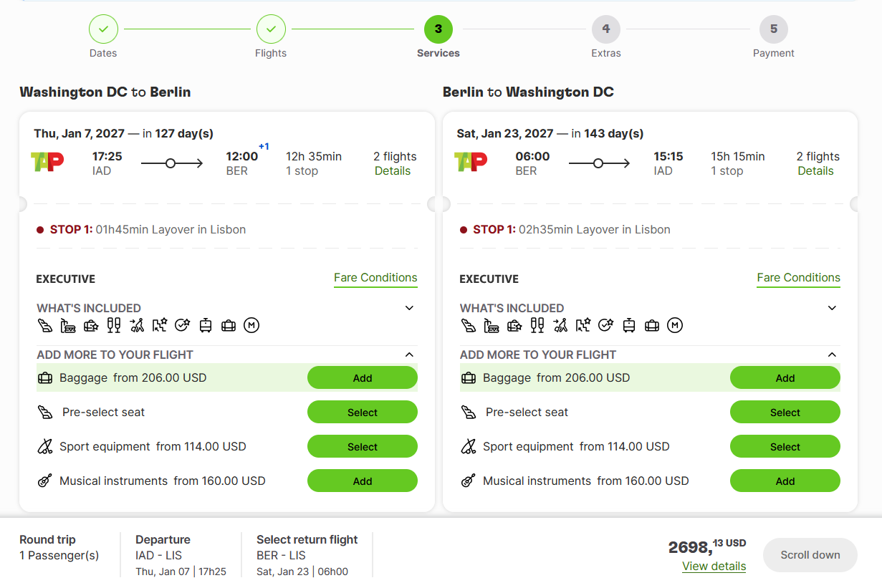Viewport: 882px width, 588px height.
Task: Select sport equipment for the return flight
Action: pos(785,446)
